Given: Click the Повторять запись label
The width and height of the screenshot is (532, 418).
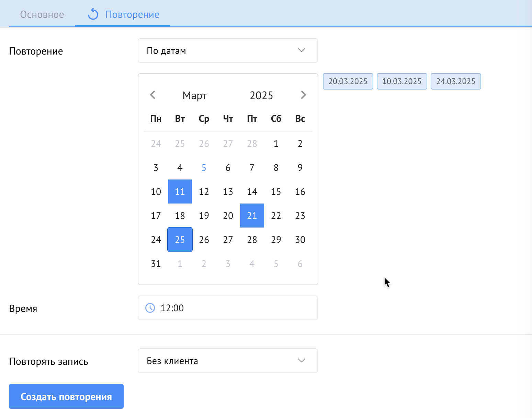Looking at the screenshot, I should pyautogui.click(x=48, y=361).
